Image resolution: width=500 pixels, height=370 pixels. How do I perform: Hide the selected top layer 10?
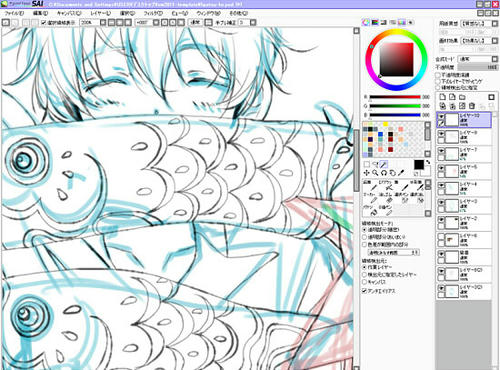[x=441, y=116]
